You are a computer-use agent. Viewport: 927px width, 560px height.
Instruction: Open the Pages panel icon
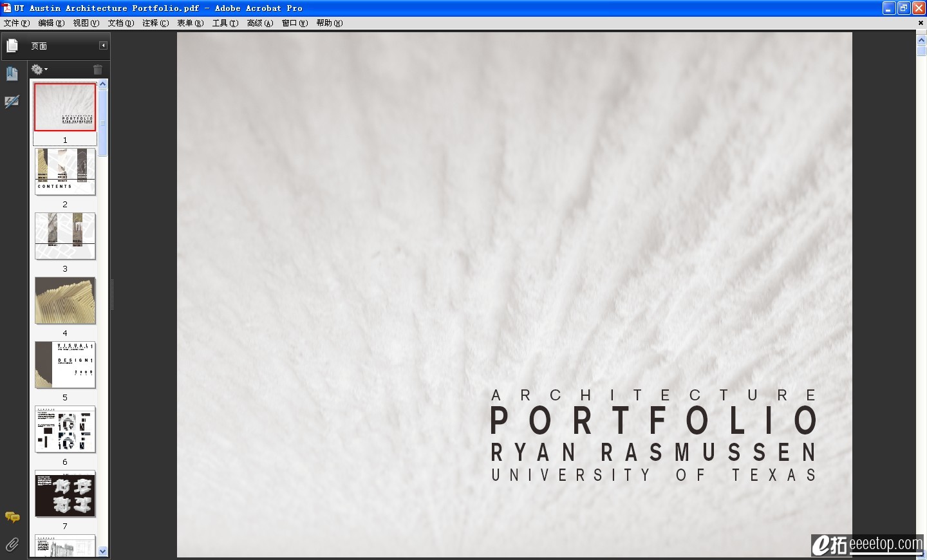[12, 46]
